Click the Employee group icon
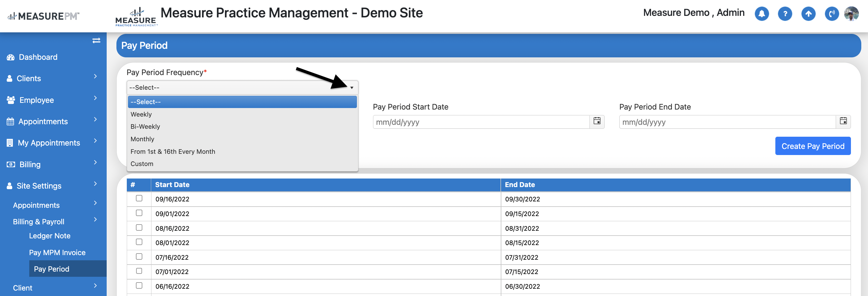Image resolution: width=868 pixels, height=296 pixels. [11, 100]
